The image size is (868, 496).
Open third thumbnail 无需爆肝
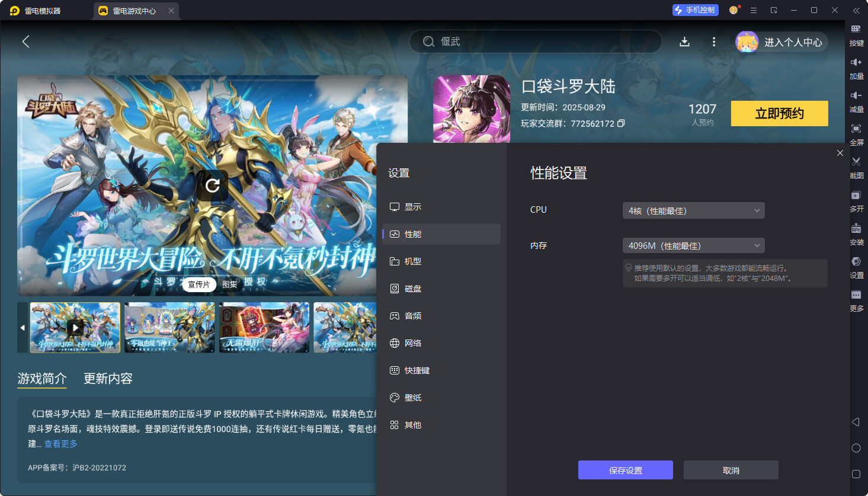click(264, 327)
